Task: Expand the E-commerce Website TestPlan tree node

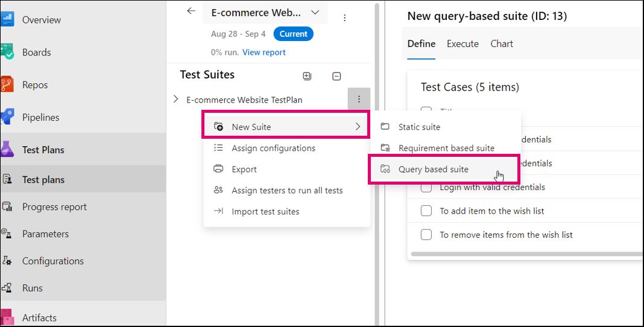Action: pos(175,99)
